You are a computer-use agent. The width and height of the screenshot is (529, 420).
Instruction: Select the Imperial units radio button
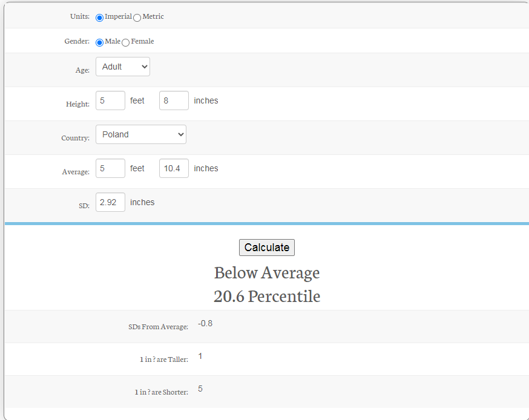(100, 18)
